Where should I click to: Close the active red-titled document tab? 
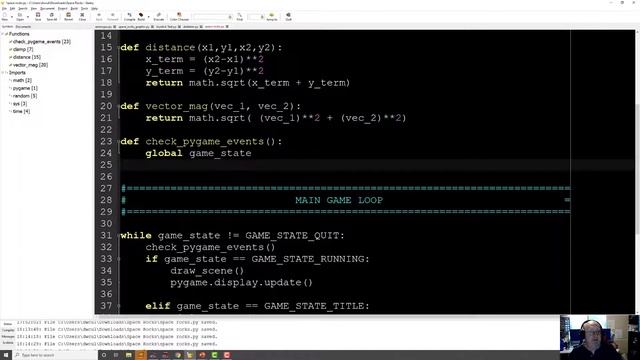point(227,27)
